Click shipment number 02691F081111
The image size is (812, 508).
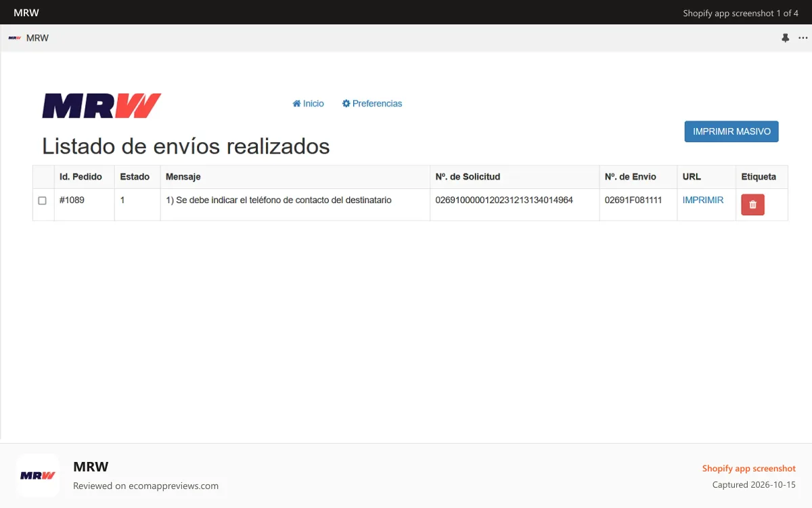pos(633,200)
